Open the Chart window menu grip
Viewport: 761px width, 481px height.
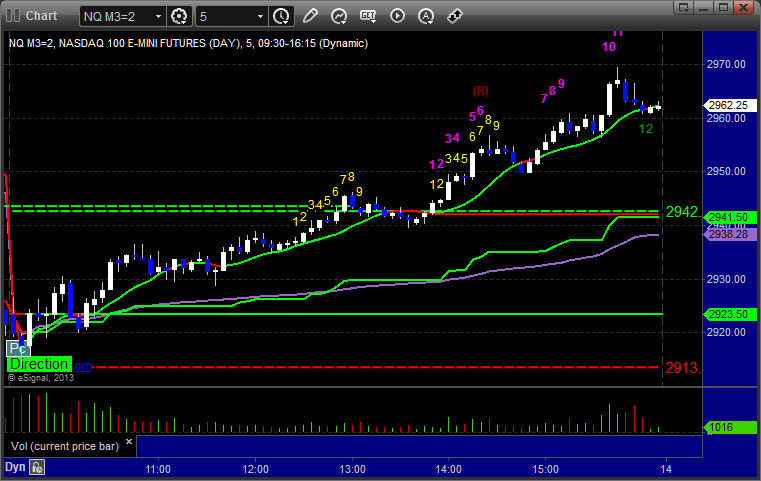click(x=11, y=16)
